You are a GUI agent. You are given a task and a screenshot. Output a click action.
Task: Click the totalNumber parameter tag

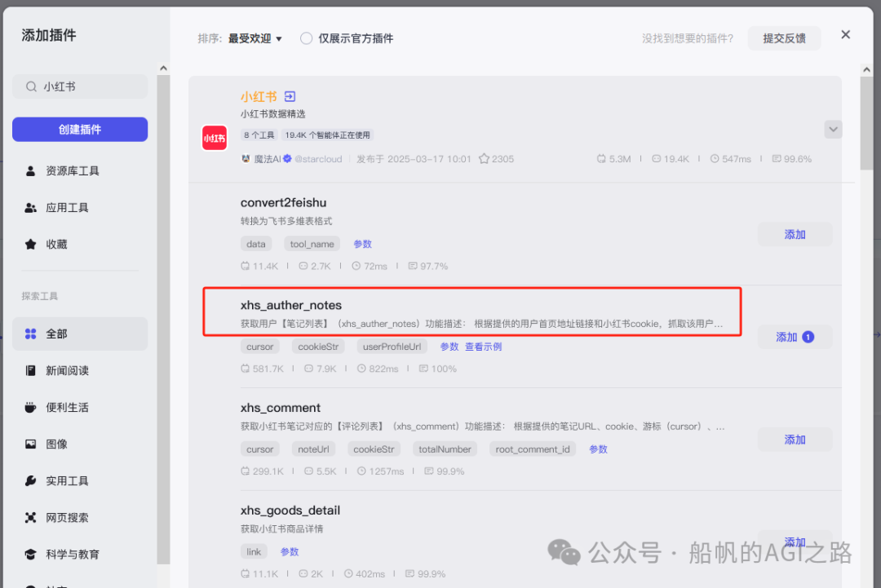point(445,449)
